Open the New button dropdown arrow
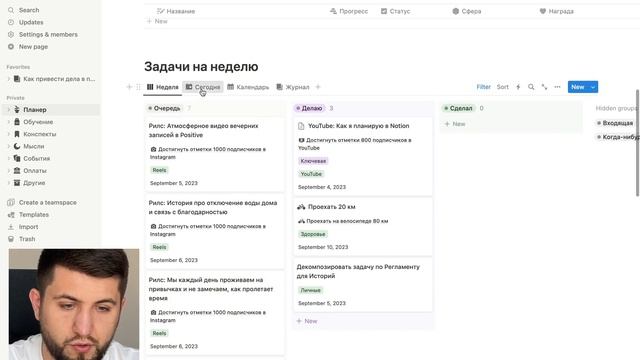 tap(593, 87)
